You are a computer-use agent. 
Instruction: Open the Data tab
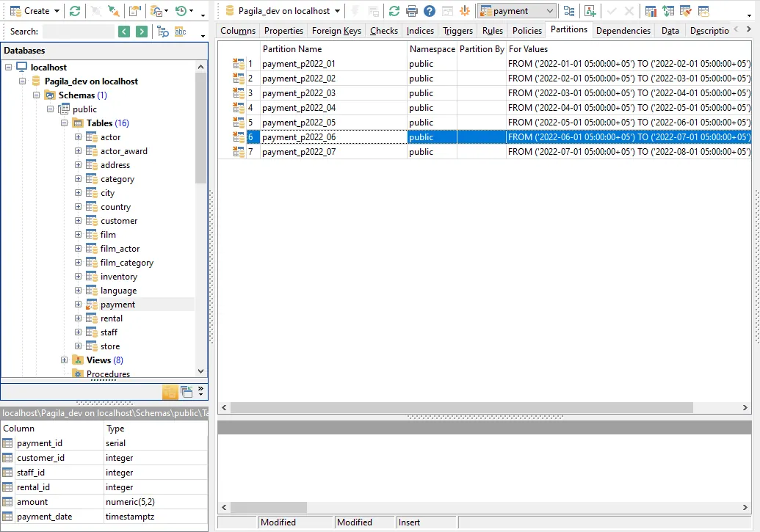tap(670, 31)
